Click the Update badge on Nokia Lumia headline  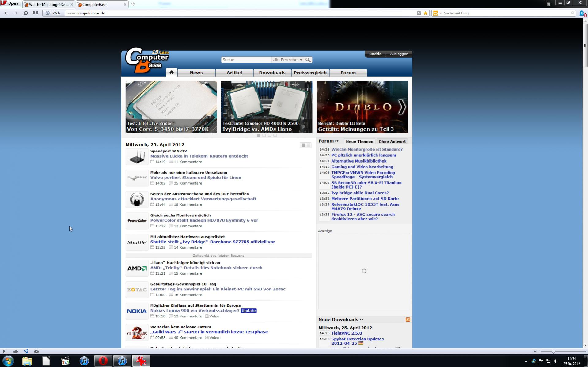pyautogui.click(x=248, y=311)
